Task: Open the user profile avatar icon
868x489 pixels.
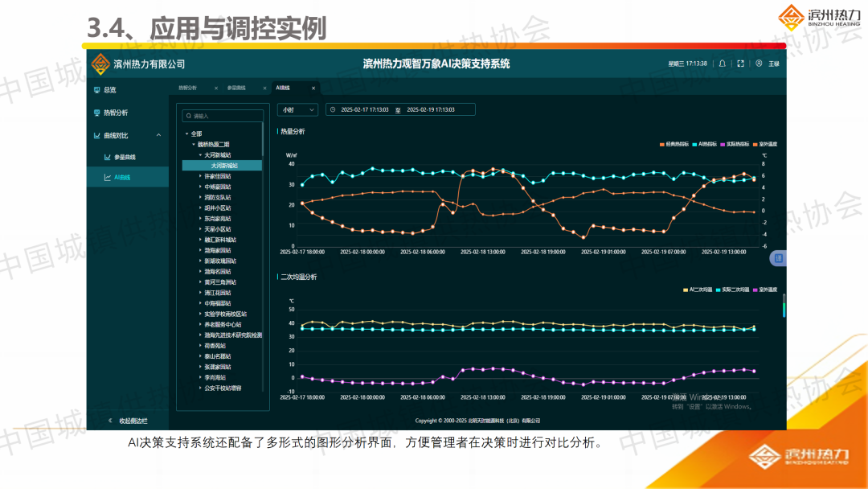Action: pos(759,64)
